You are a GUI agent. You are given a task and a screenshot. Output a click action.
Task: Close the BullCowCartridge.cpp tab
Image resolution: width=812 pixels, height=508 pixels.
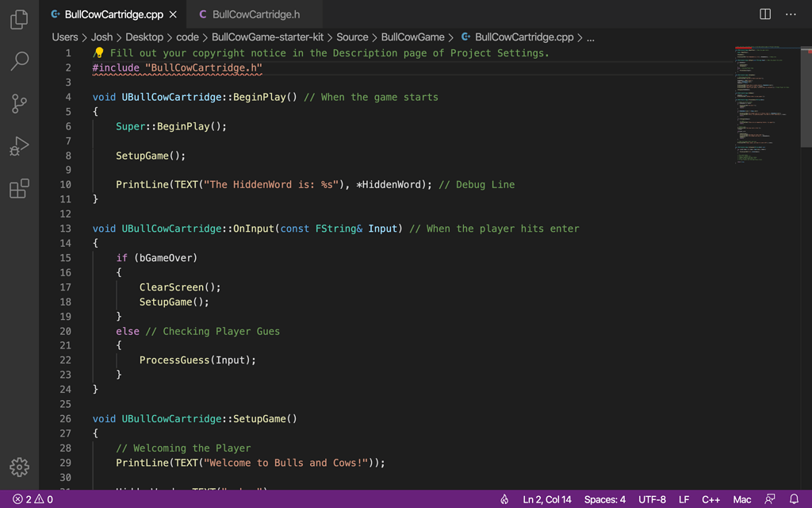pos(173,14)
